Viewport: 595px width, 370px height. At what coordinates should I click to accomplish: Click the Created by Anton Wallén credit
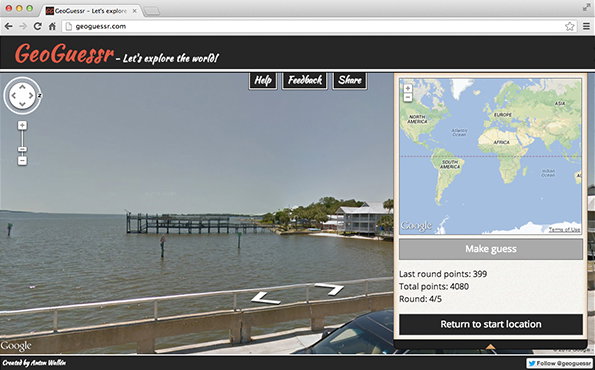point(34,363)
